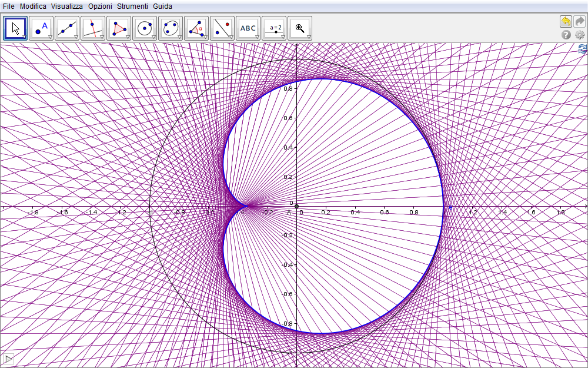Expand the Point tool's small dropdown triangle

[x=50, y=37]
